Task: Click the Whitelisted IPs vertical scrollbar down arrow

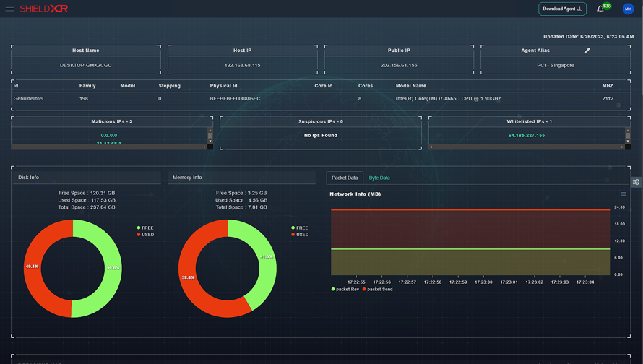Action: pyautogui.click(x=627, y=141)
